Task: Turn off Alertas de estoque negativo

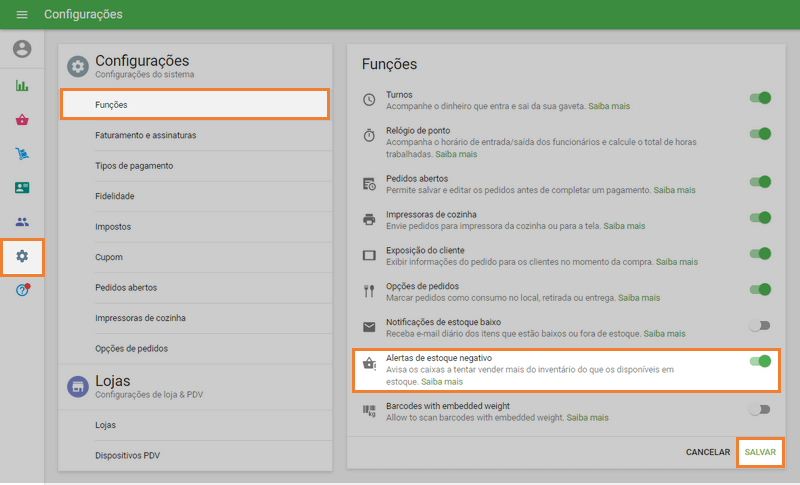Action: pos(760,361)
